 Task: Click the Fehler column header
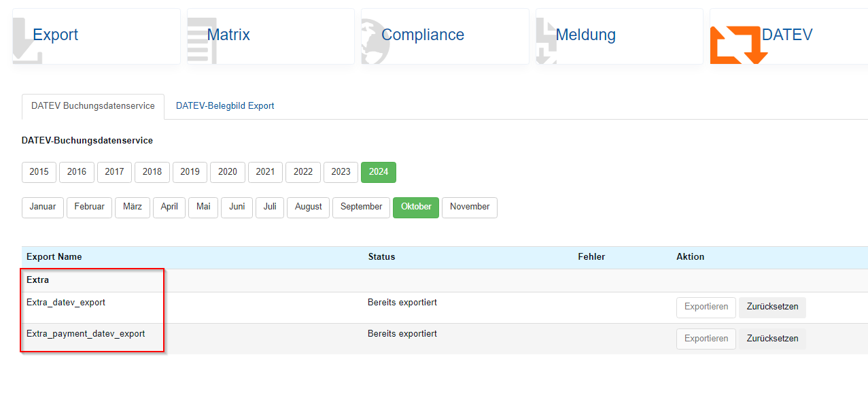tap(591, 257)
